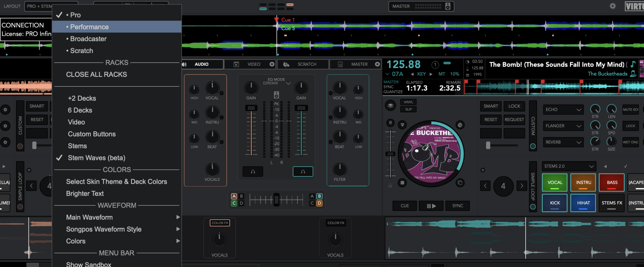
Task: Click the stop square icon below the jogwheel
Action: (402, 183)
